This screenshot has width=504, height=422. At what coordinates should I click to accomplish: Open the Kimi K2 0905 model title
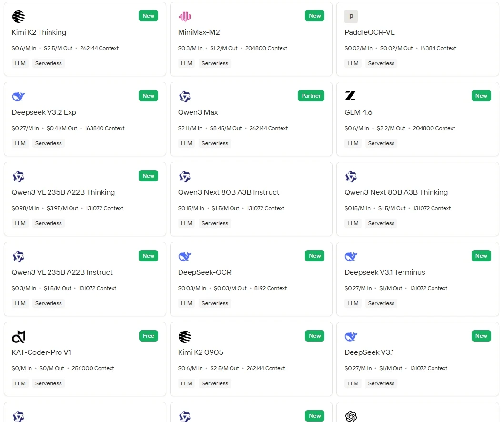201,352
